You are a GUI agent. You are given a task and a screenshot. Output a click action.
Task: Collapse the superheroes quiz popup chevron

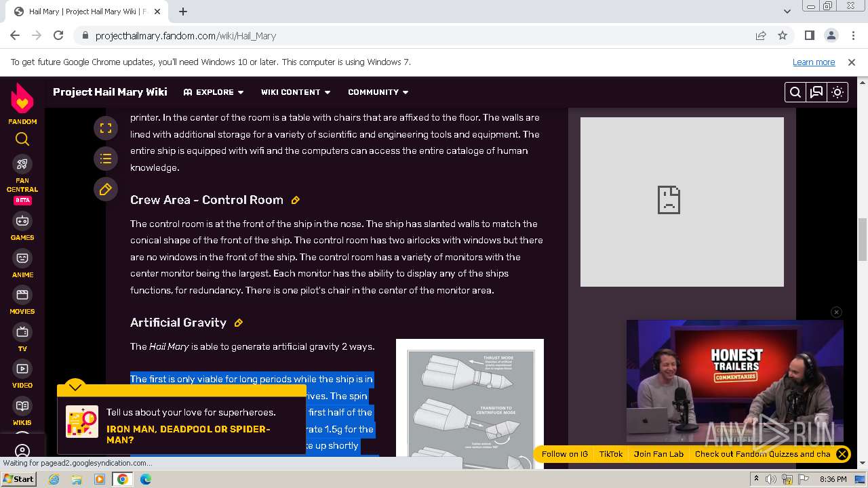(x=75, y=387)
